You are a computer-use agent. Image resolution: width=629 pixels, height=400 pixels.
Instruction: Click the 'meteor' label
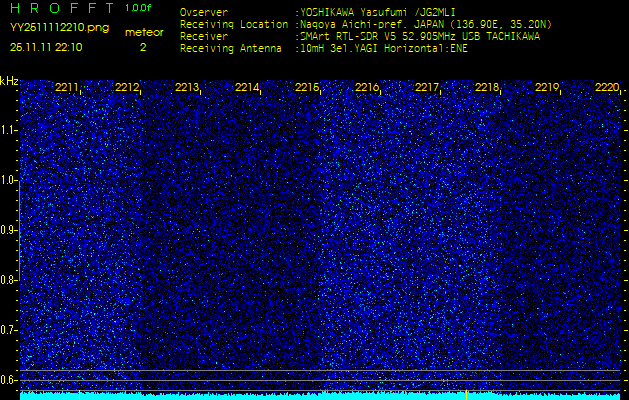(144, 33)
